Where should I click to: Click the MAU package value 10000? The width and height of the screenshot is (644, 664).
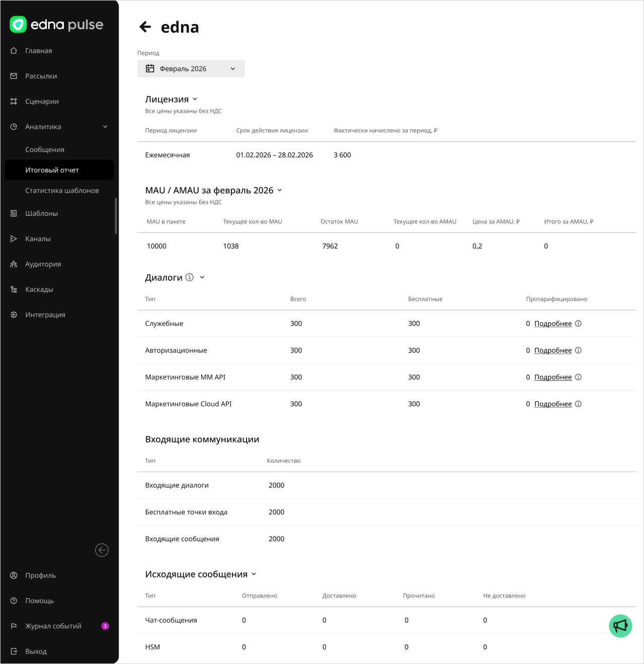pyautogui.click(x=156, y=246)
